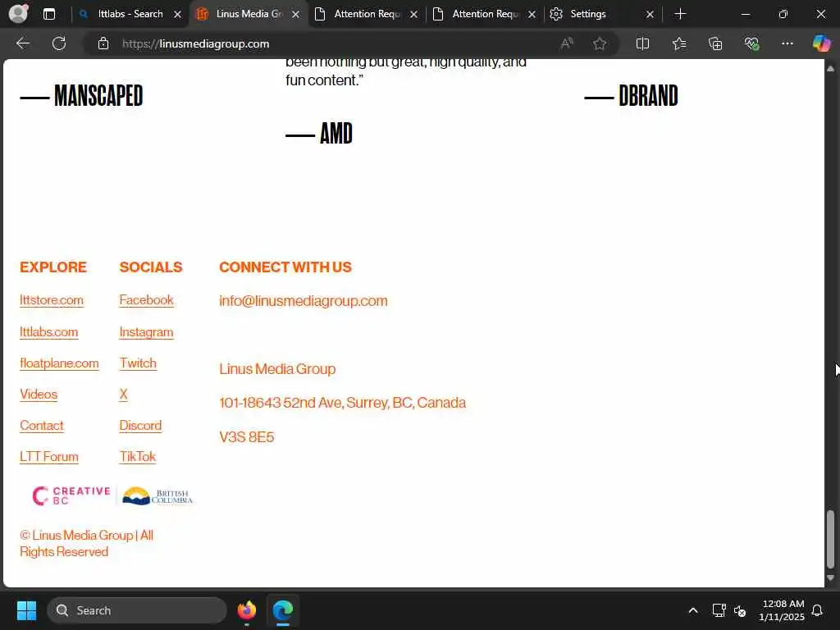This screenshot has height=630, width=840.
Task: Close the lttlabs Search tab
Action: pyautogui.click(x=177, y=15)
